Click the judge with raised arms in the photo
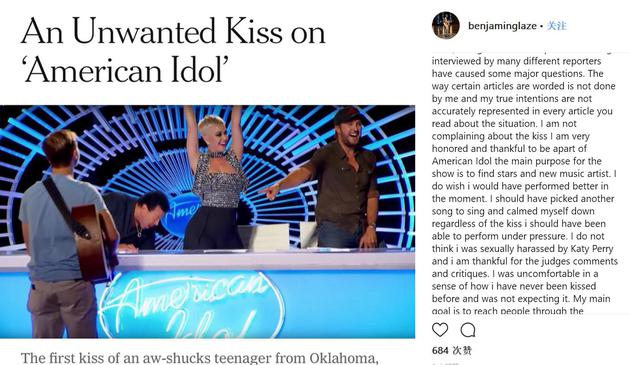Image resolution: width=630 pixels, height=365 pixels. click(217, 178)
